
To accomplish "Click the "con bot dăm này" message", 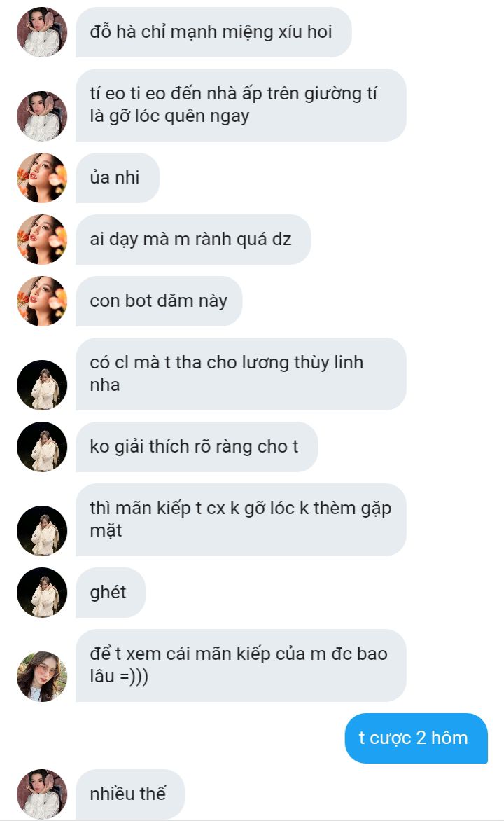I will click(x=159, y=301).
